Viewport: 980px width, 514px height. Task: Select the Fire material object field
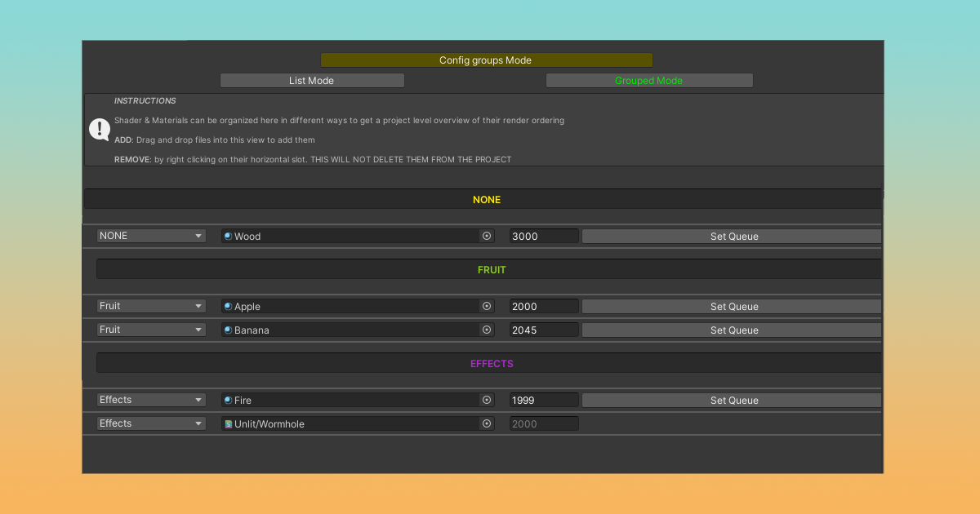click(x=358, y=400)
